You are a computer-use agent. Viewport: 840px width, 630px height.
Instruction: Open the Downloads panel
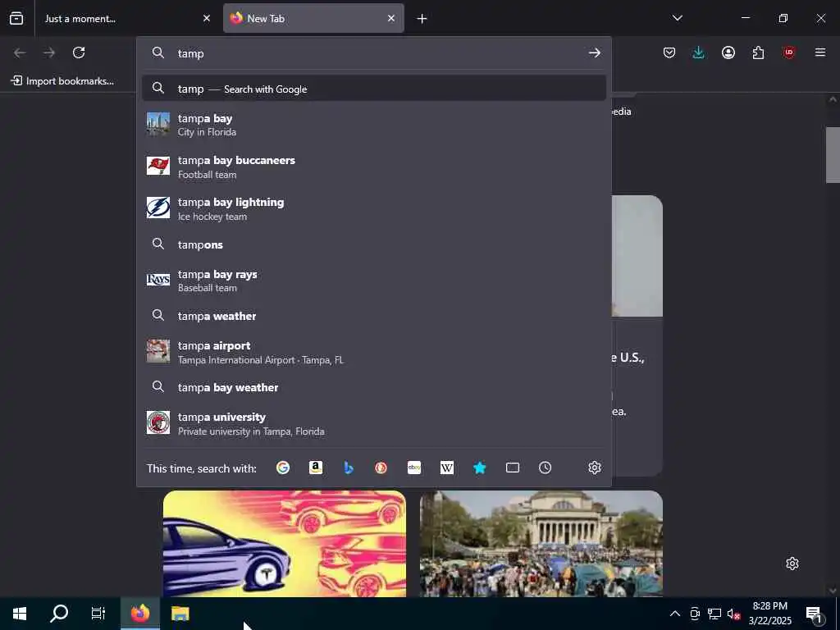click(x=699, y=52)
